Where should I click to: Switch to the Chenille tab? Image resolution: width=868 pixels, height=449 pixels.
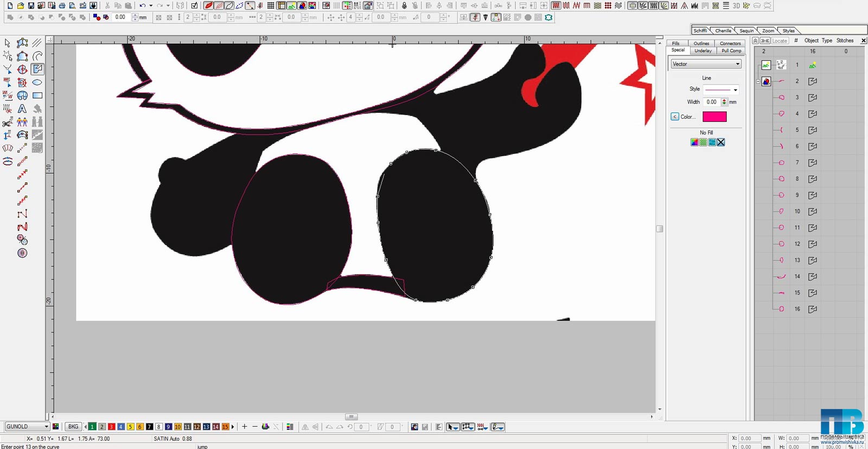point(723,30)
